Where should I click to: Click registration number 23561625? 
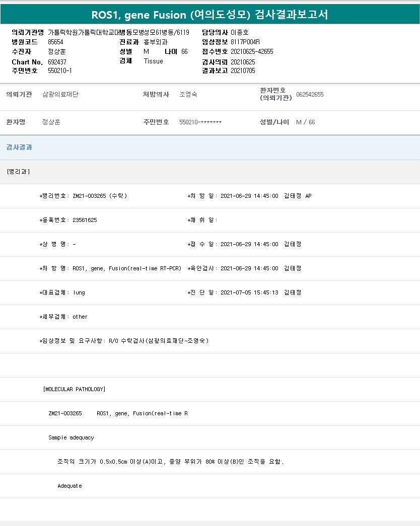click(x=85, y=220)
